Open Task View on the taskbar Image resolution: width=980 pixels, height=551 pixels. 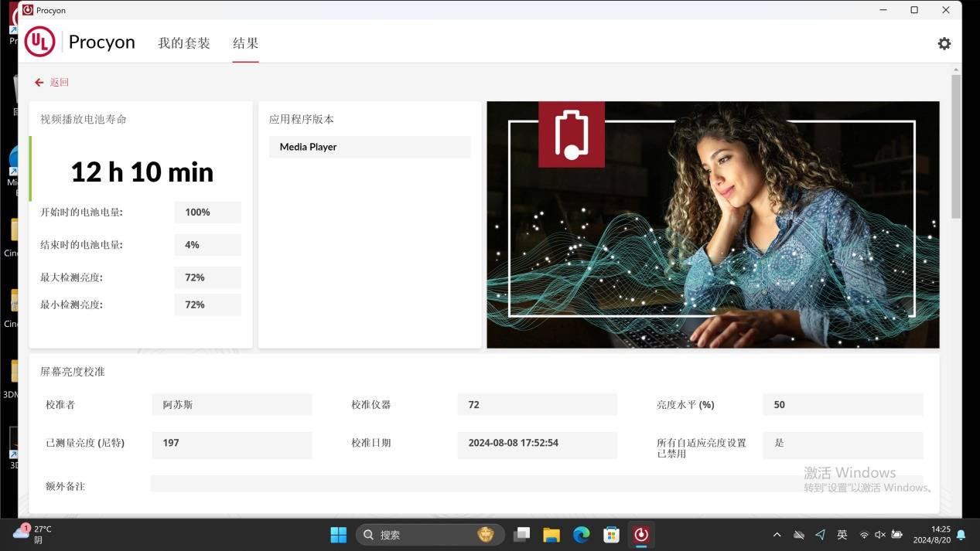522,534
